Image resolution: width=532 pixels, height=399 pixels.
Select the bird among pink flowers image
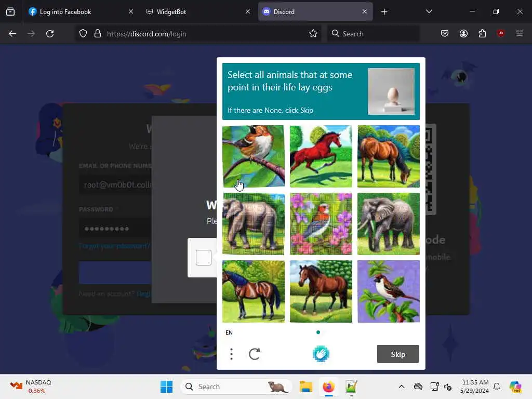pyautogui.click(x=321, y=223)
